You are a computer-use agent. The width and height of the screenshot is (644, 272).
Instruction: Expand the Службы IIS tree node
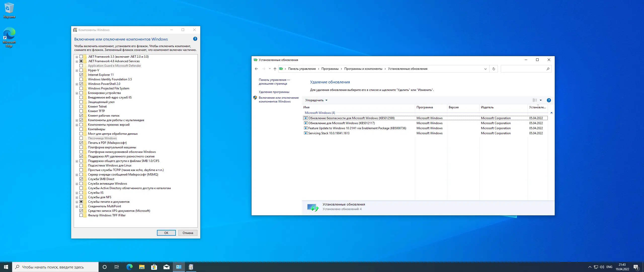[77, 193]
